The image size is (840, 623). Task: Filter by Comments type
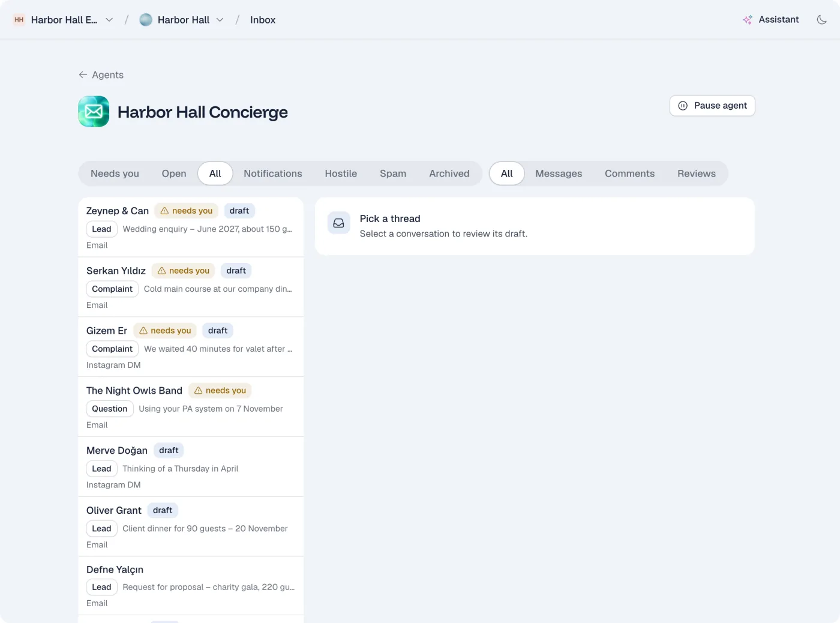point(629,173)
